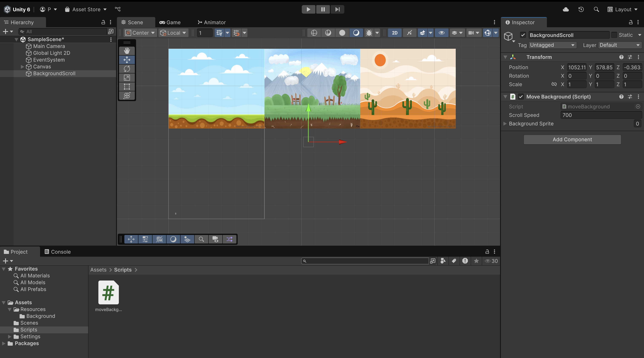The width and height of the screenshot is (644, 358).
Task: Open the Console tab
Action: pos(57,252)
